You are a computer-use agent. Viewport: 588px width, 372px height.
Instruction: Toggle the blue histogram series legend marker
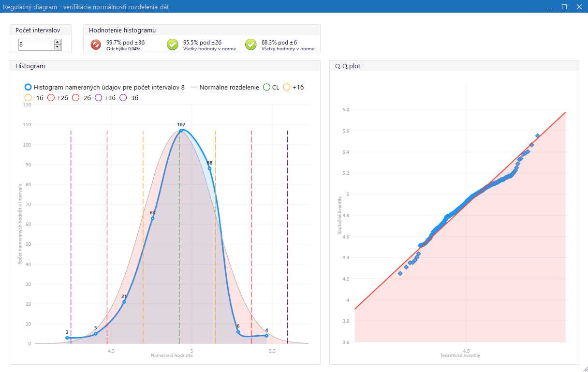coord(28,88)
